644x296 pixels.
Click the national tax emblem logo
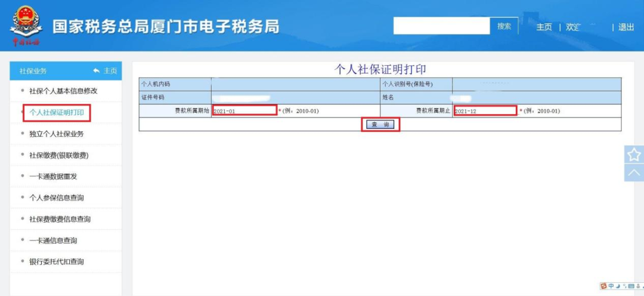pyautogui.click(x=26, y=24)
